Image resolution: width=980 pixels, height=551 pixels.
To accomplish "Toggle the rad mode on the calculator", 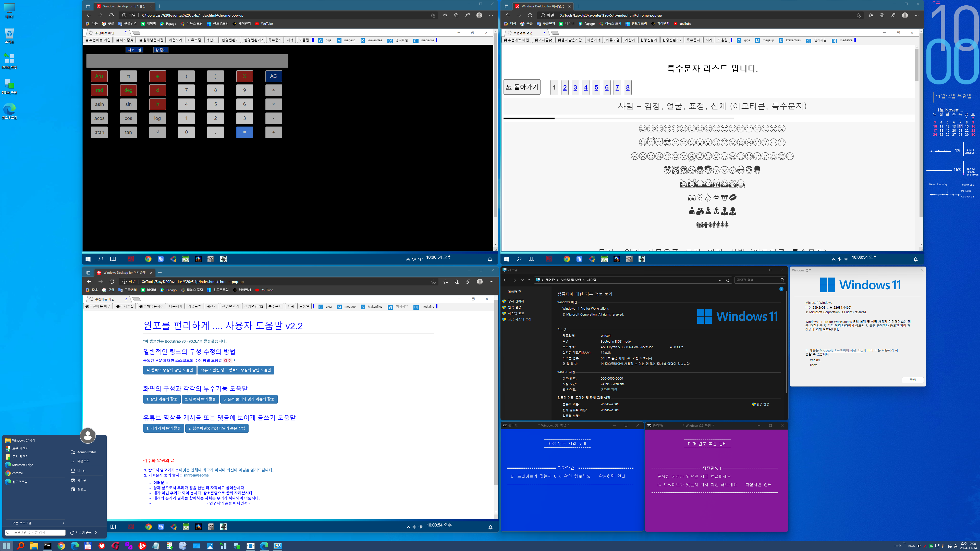I will point(99,90).
